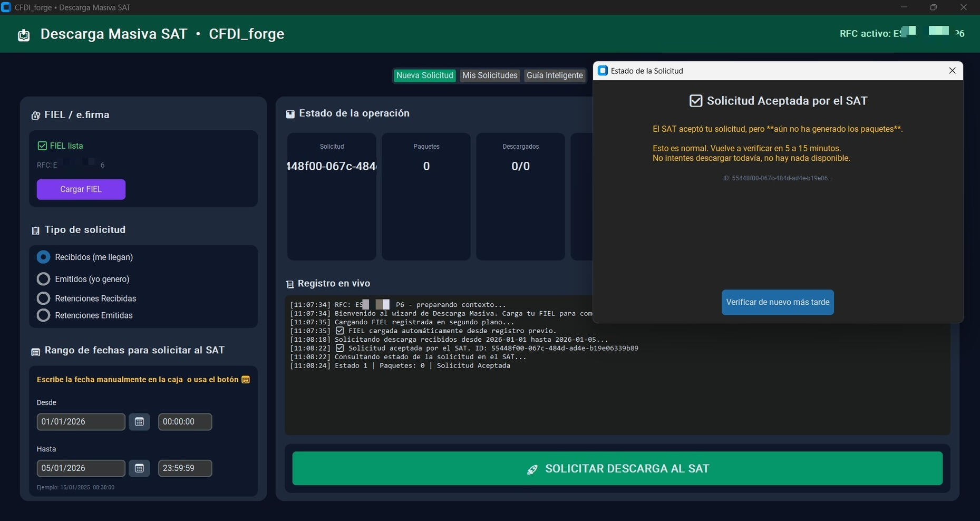Image resolution: width=980 pixels, height=521 pixels.
Task: Switch to the Nueva Solicitud tab
Action: click(424, 75)
